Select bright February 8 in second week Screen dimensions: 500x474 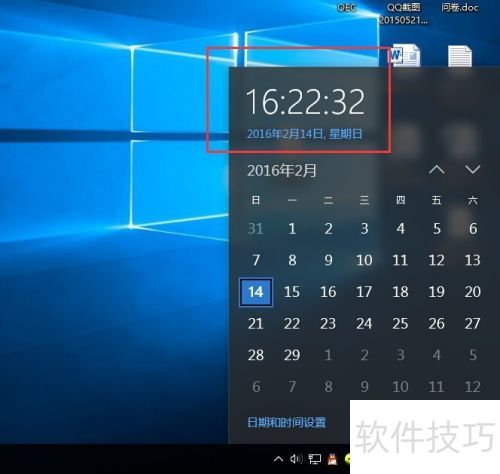point(292,260)
